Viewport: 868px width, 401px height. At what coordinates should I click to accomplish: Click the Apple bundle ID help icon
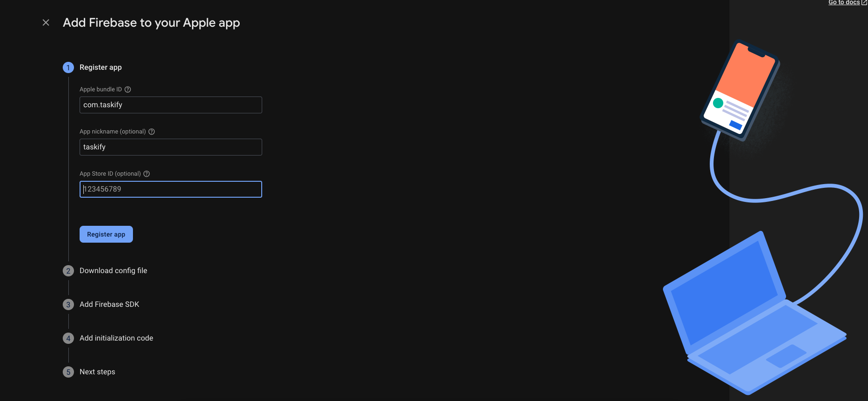pyautogui.click(x=128, y=89)
